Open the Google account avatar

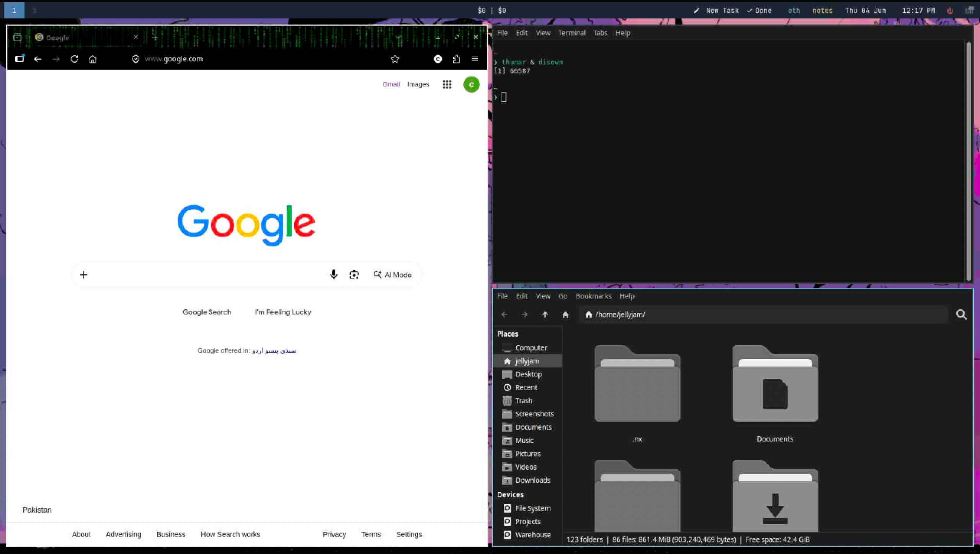coord(471,85)
